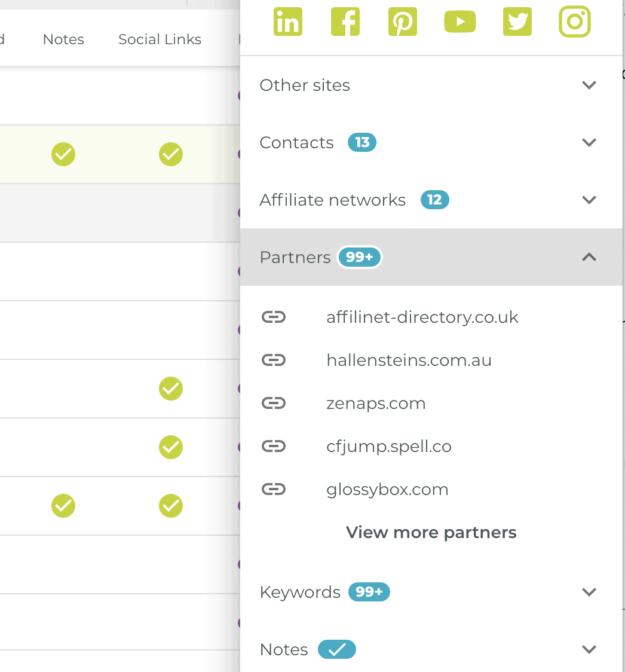Click the link icon beside affilinet-directory.co.uk
625x672 pixels.
coord(274,317)
